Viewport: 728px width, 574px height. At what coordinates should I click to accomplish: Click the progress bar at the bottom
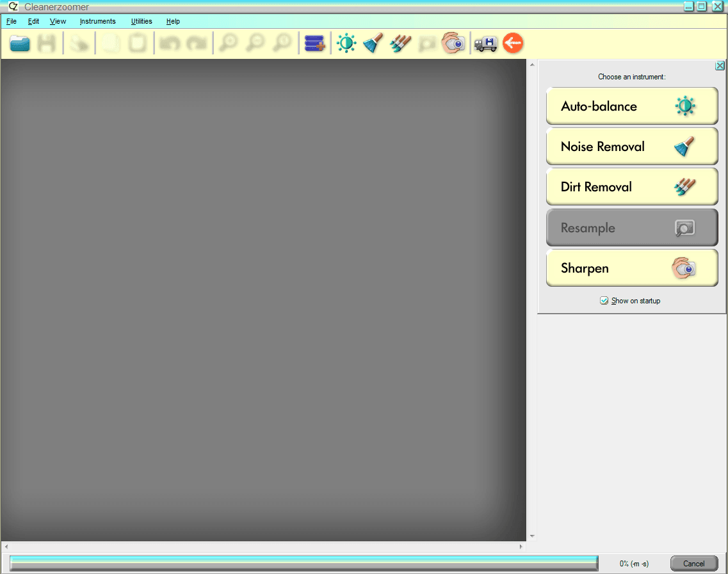point(303,563)
